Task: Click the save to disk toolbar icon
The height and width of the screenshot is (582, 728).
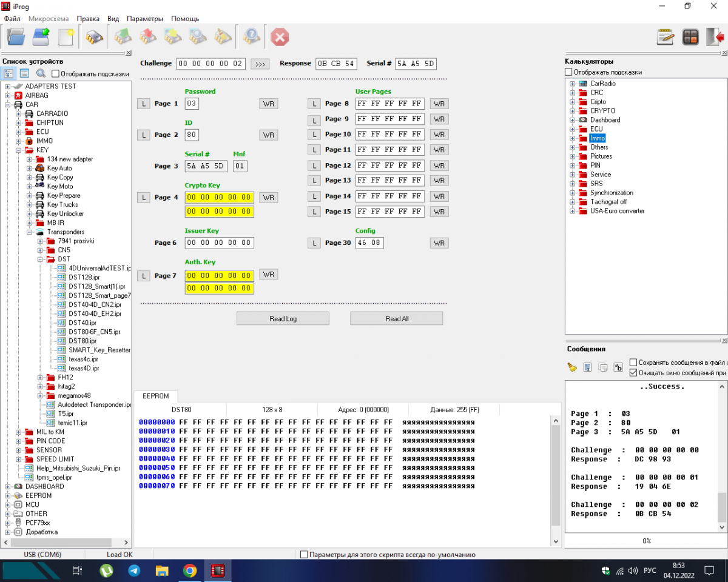Action: click(41, 38)
